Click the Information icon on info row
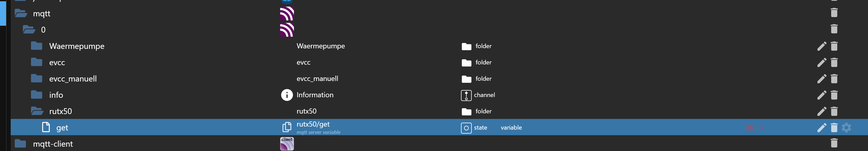Viewport: 868px width, 151px height. click(287, 95)
